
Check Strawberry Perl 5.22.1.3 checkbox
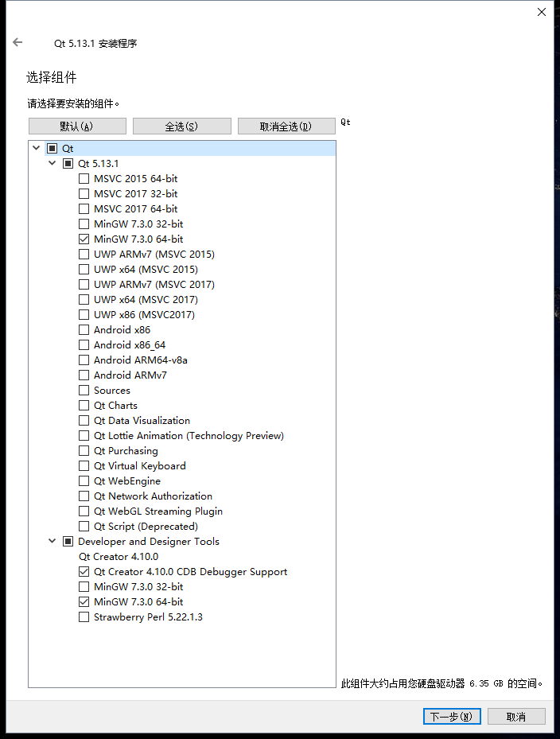pos(84,617)
